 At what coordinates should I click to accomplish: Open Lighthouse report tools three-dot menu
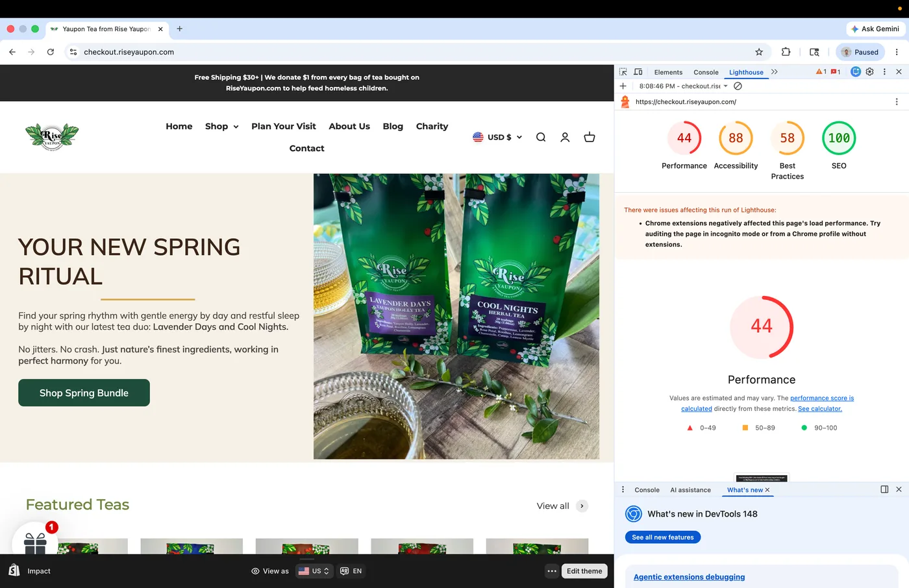[x=897, y=102]
